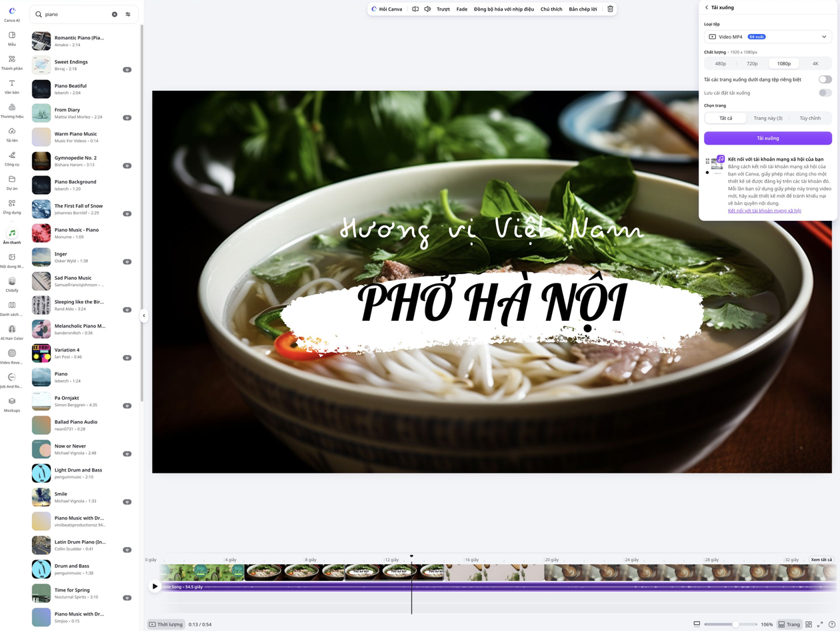Open the Ứng dụng apps panel
The width and height of the screenshot is (840, 631).
click(12, 206)
